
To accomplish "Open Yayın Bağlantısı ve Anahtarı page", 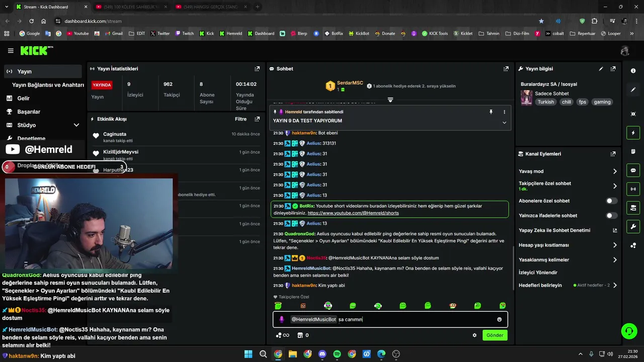I will (47, 85).
